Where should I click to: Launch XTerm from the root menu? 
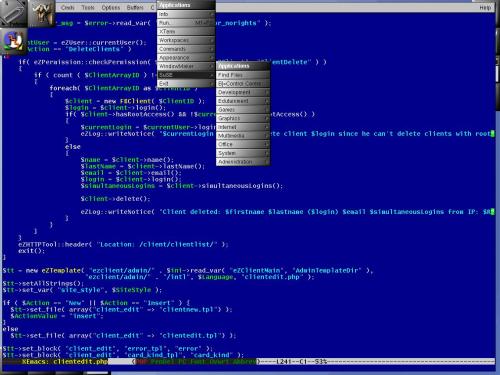pyautogui.click(x=186, y=31)
